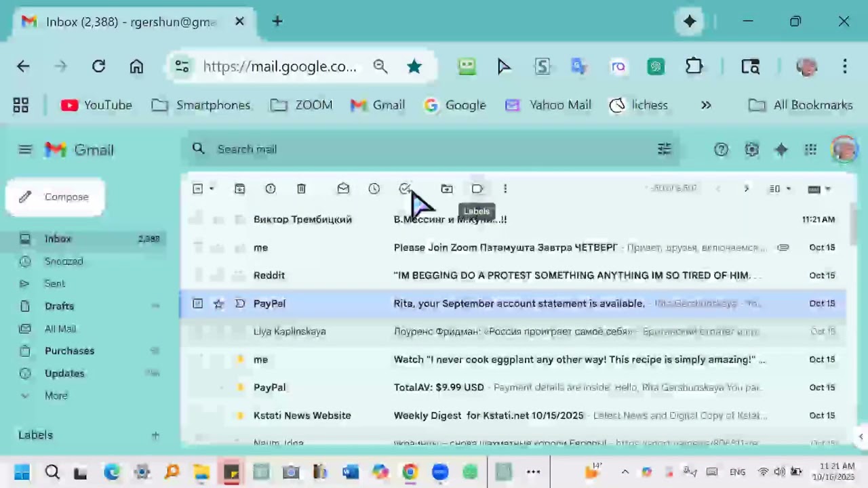Click the Gmail logo

(x=79, y=150)
